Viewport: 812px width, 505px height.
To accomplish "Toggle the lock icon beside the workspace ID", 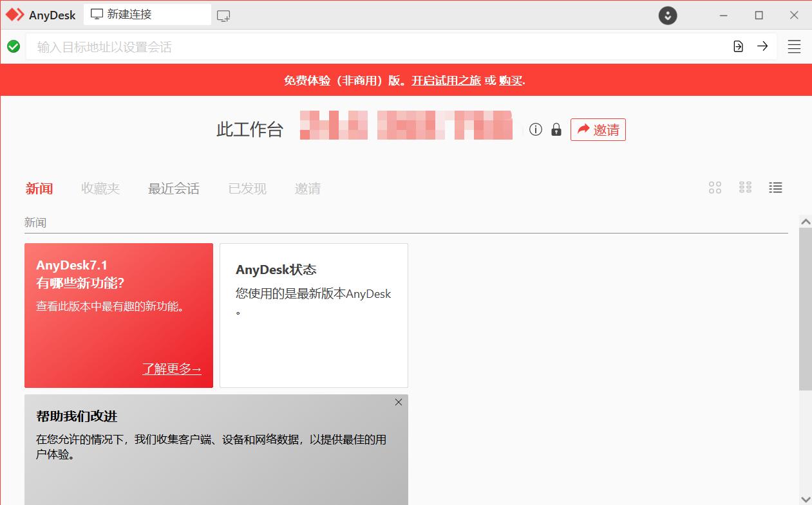I will pyautogui.click(x=556, y=129).
